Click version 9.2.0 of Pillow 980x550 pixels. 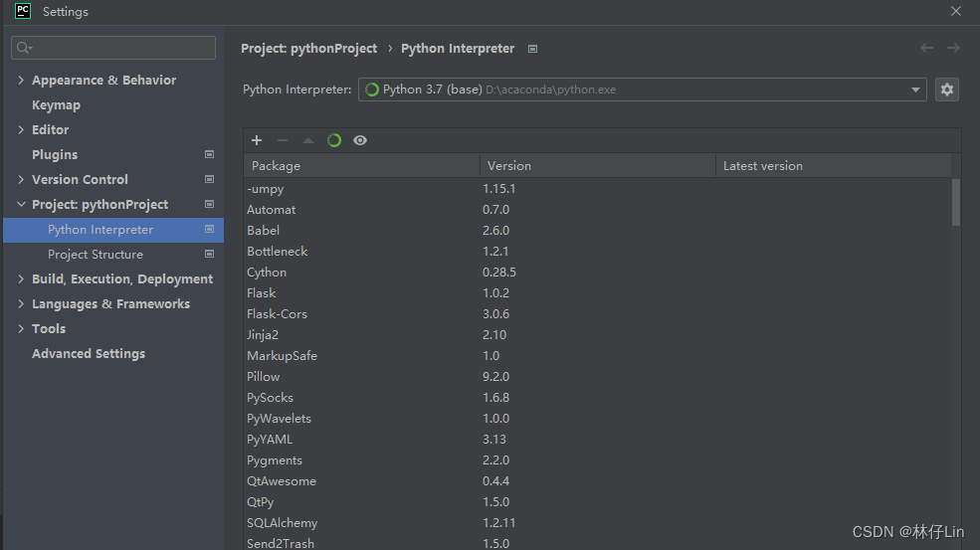[495, 377]
